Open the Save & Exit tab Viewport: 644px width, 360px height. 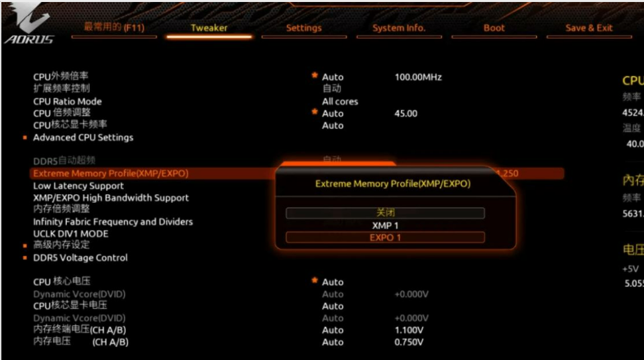(x=588, y=28)
